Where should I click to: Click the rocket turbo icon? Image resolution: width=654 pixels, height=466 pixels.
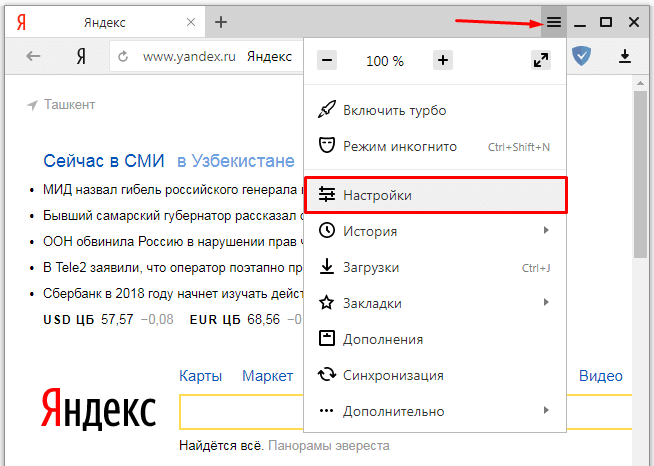[327, 110]
